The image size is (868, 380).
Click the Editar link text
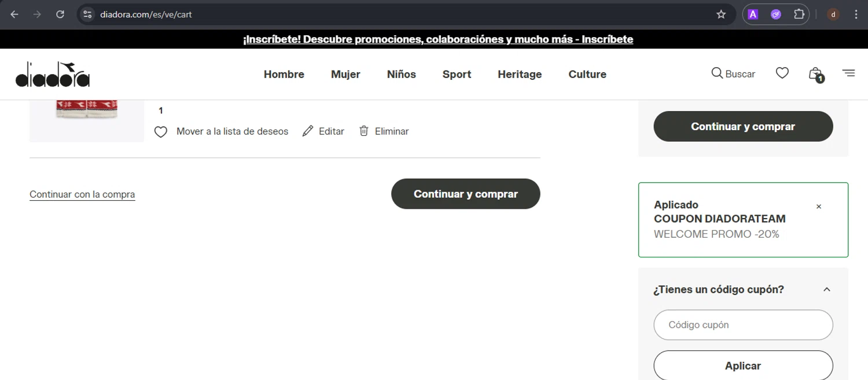tap(332, 131)
